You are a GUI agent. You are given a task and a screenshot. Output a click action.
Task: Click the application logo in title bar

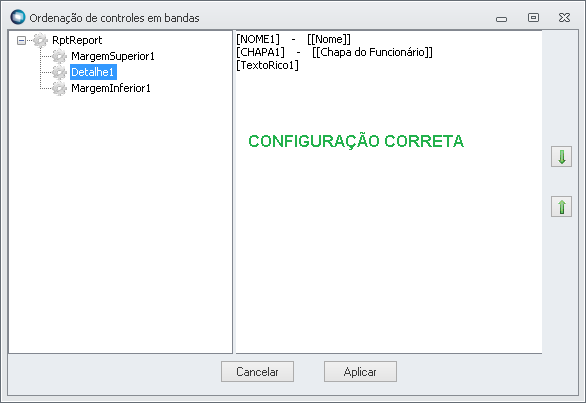(18, 17)
